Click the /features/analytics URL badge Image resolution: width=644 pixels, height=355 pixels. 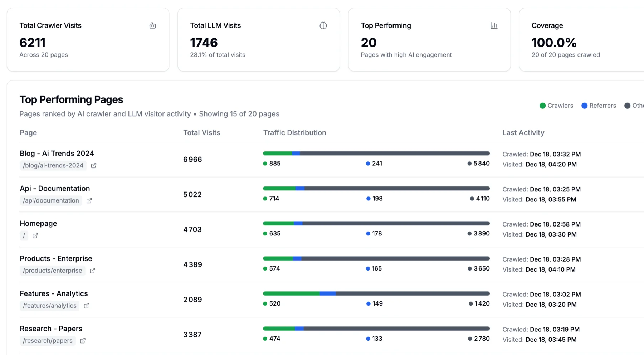(x=49, y=306)
